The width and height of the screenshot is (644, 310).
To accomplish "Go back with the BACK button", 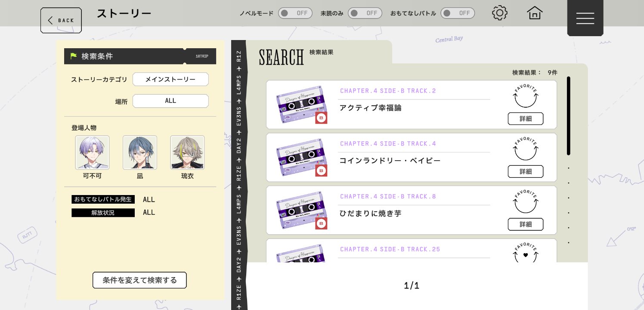I will click(x=61, y=20).
